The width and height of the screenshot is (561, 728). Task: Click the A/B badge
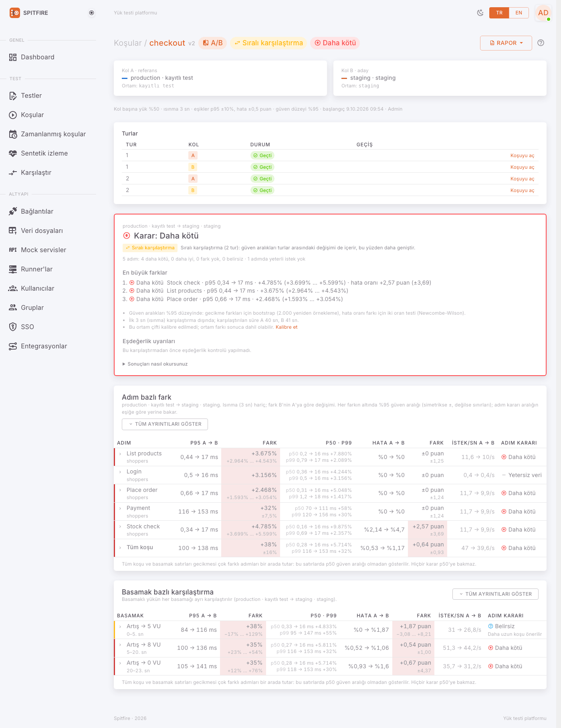(x=212, y=43)
